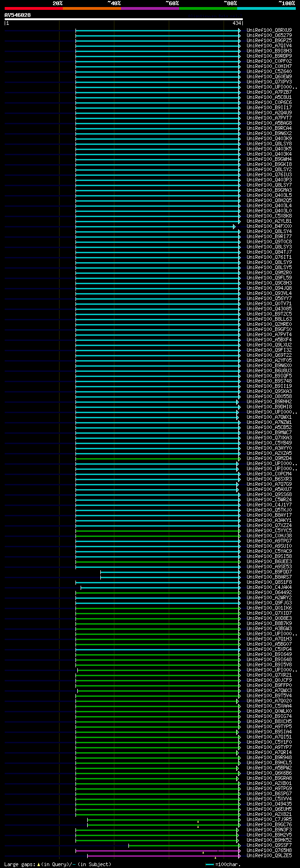Open entry UniRef100_C7J9R5

pos(269,819)
